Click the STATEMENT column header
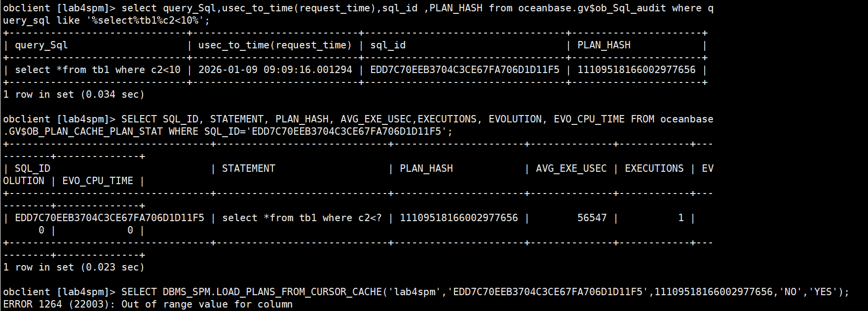868x311 pixels. pyautogui.click(x=248, y=169)
